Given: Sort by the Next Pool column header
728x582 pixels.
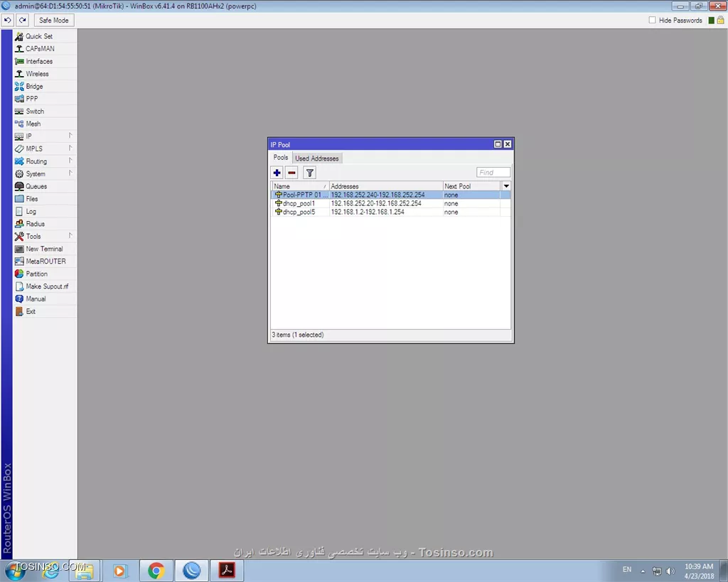Looking at the screenshot, I should click(472, 186).
